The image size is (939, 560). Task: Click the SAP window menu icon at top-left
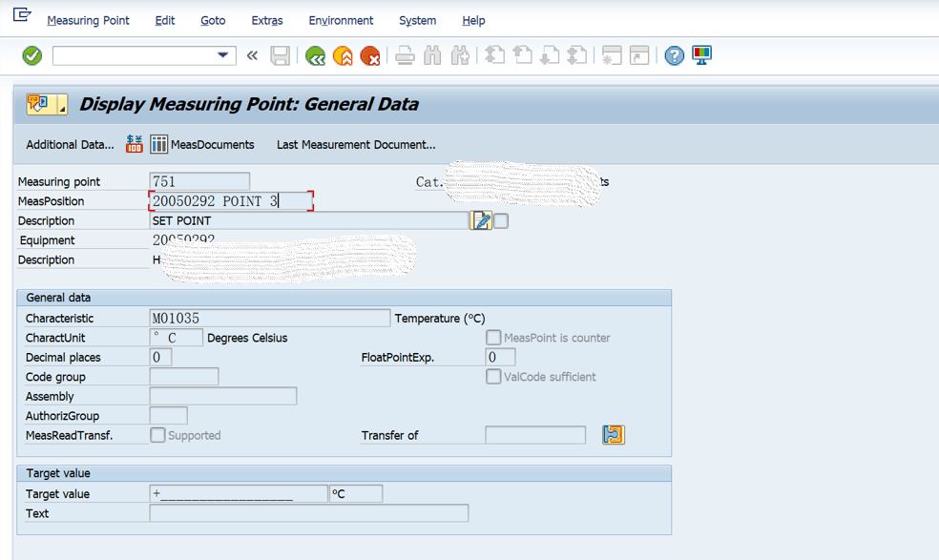pos(22,13)
